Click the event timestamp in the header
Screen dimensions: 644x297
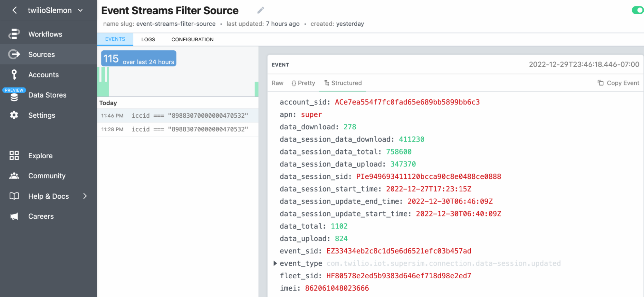pyautogui.click(x=584, y=64)
